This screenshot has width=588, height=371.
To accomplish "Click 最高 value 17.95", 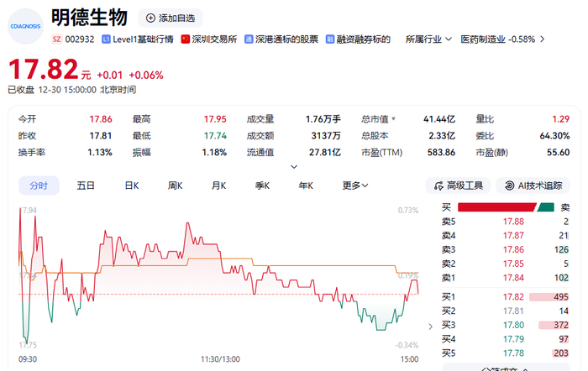I will [x=215, y=119].
